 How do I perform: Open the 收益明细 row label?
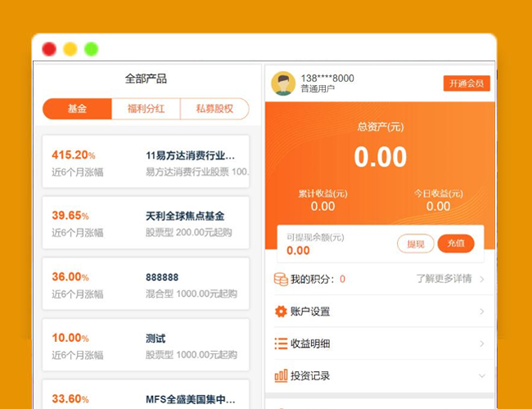point(310,344)
